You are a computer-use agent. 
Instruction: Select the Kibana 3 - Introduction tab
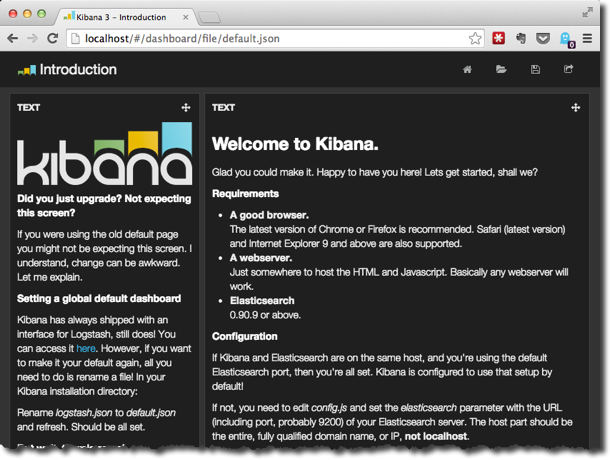tap(121, 17)
